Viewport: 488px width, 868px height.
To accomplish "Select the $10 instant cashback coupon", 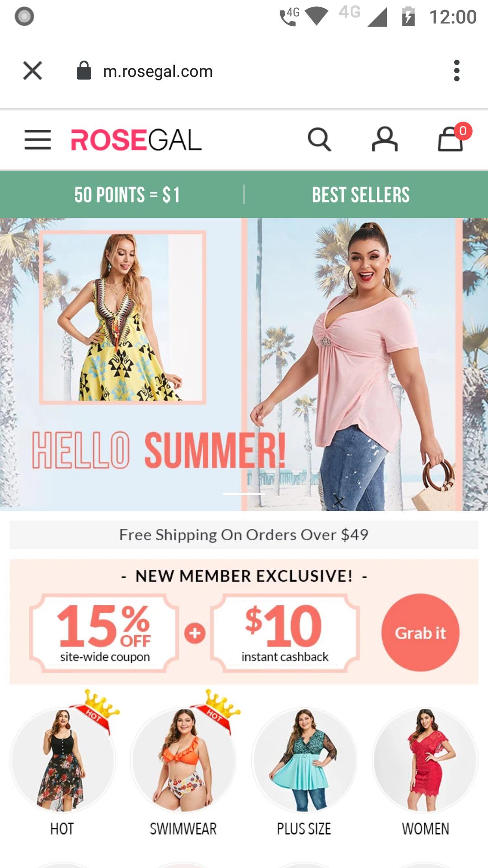I will pos(285,632).
